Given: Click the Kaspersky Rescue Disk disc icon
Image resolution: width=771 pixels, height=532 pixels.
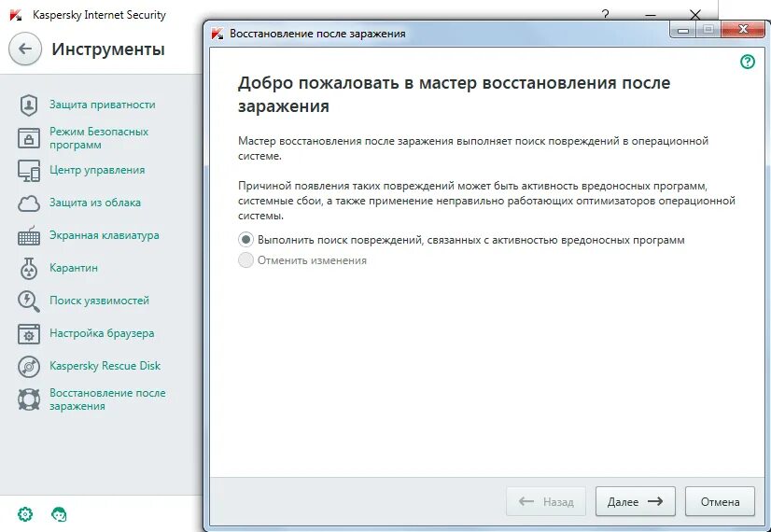Looking at the screenshot, I should click(x=29, y=367).
